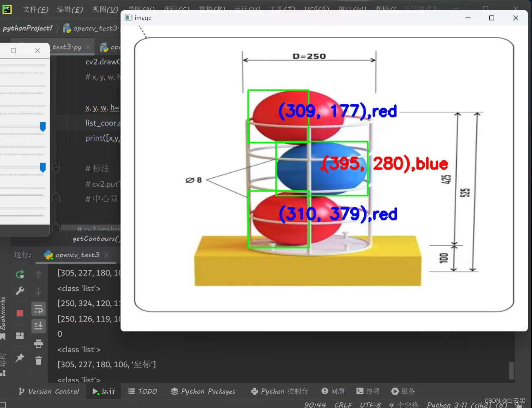Screen dimensions: 532x408
Task: Open the 文件(F) menu
Action: coord(35,9)
